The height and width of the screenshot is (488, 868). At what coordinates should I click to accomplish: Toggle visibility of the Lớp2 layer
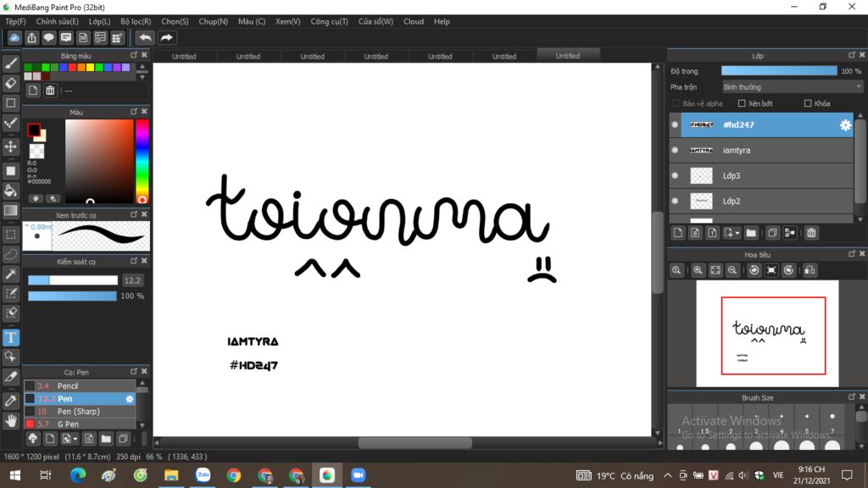(x=675, y=201)
